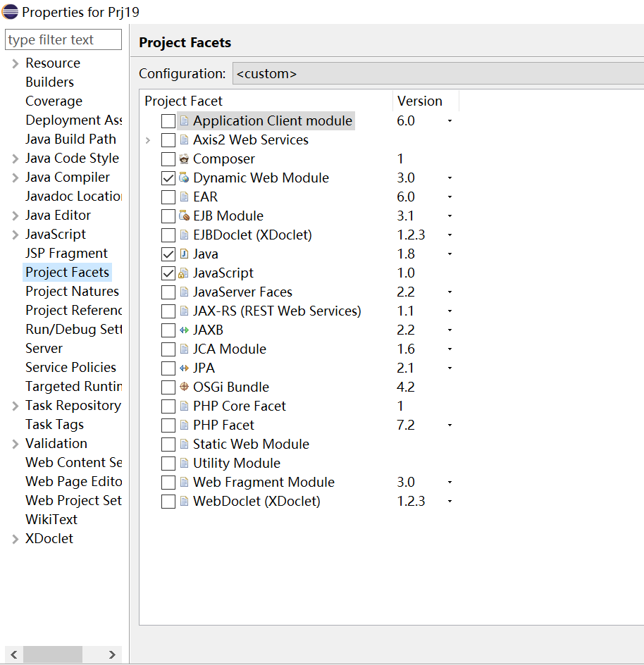Expand the Java Compiler tree node
Image resolution: width=644 pixels, height=665 pixels.
16,178
